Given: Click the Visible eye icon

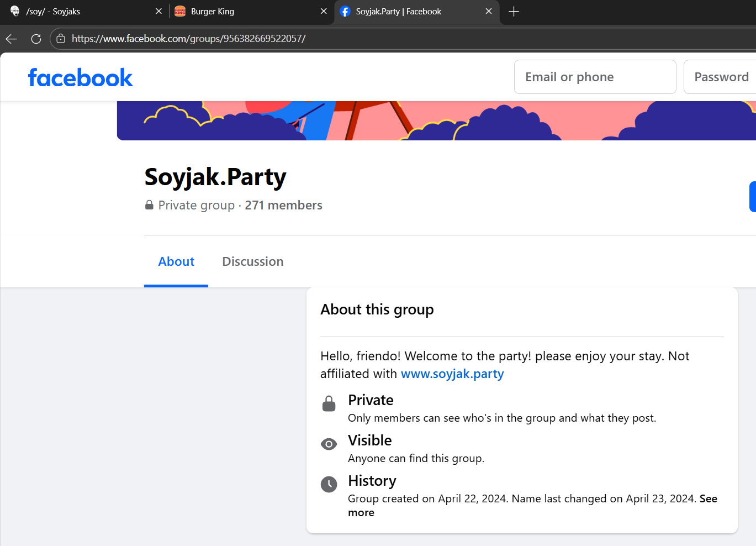Looking at the screenshot, I should click(x=329, y=444).
